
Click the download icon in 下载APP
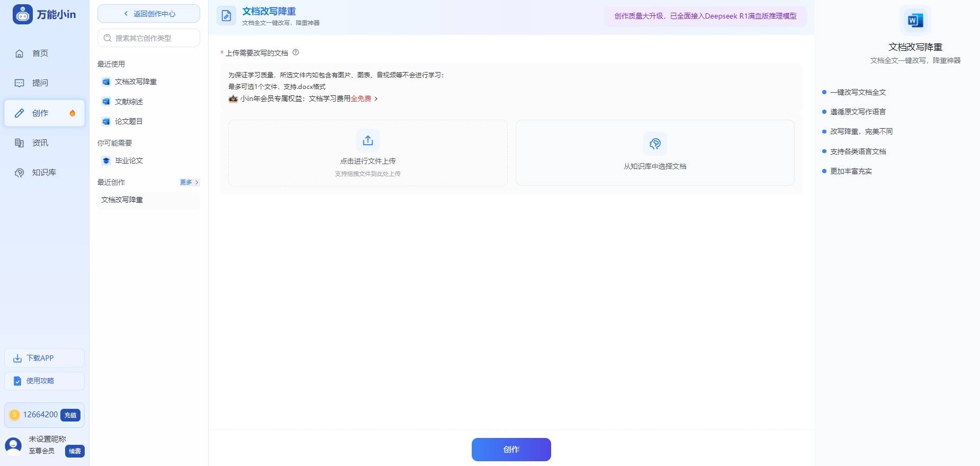tap(17, 359)
